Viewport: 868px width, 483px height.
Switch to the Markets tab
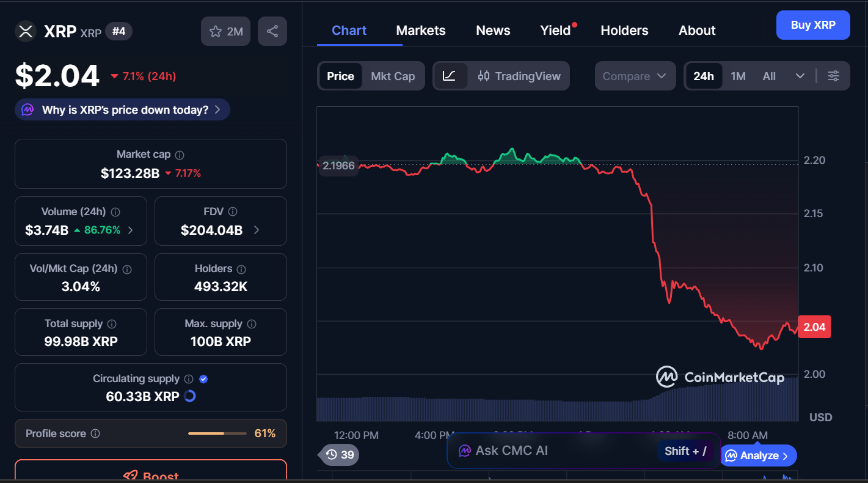(x=420, y=30)
